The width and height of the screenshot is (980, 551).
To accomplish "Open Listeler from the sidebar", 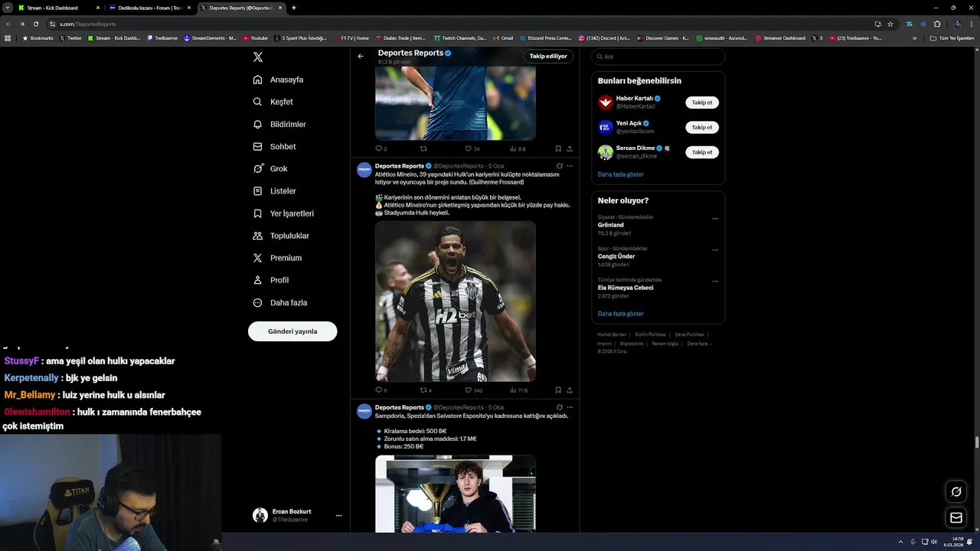I will [275, 191].
